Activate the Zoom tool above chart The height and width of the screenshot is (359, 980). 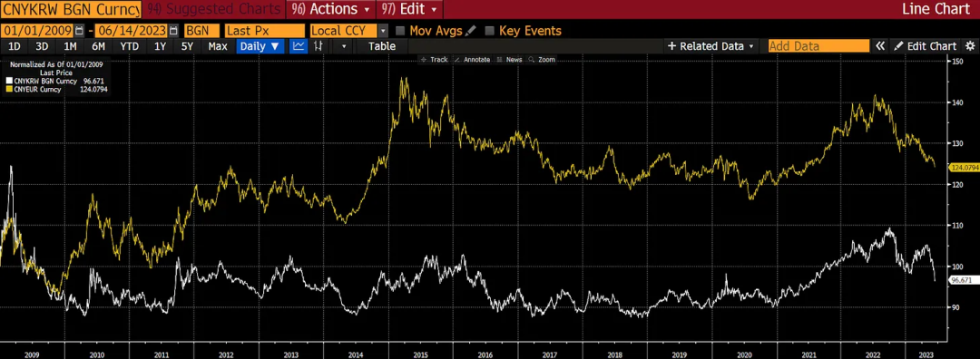point(542,59)
